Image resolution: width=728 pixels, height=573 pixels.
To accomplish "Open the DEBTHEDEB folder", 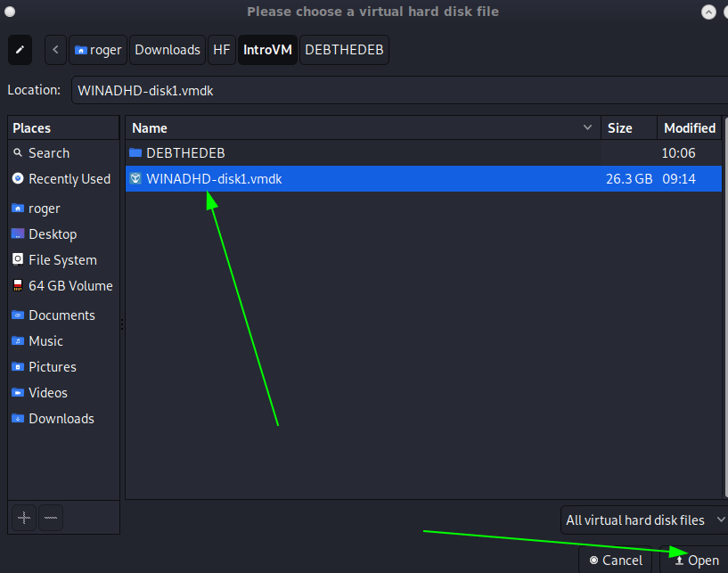I will pos(185,153).
